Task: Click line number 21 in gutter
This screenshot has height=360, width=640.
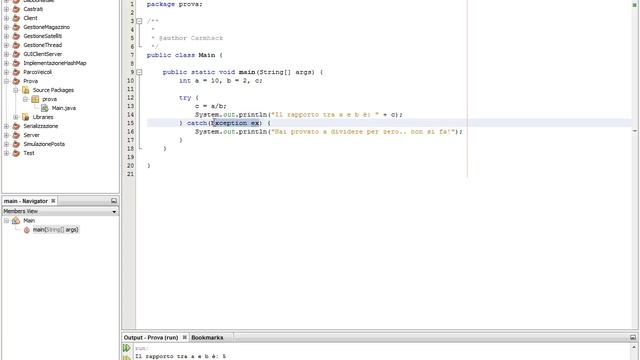Action: pos(130,174)
